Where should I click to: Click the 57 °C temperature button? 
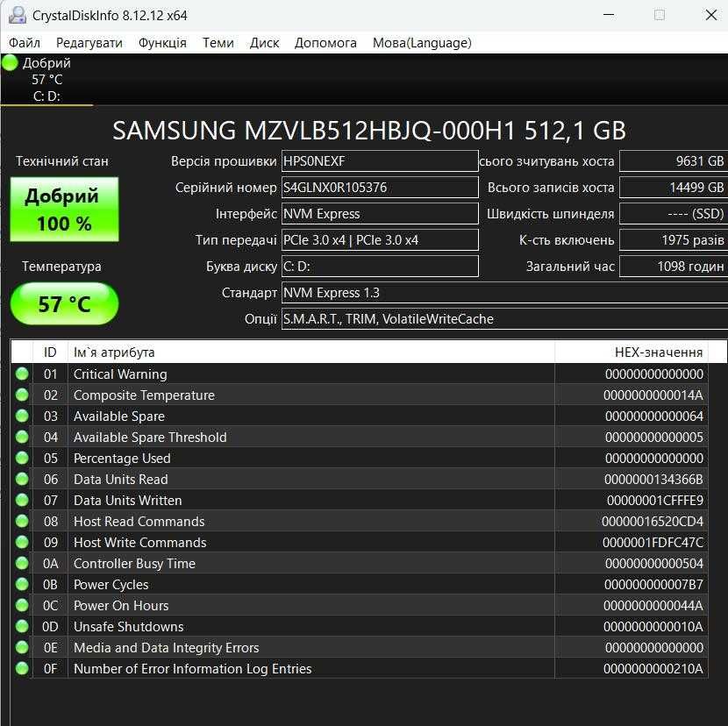65,304
